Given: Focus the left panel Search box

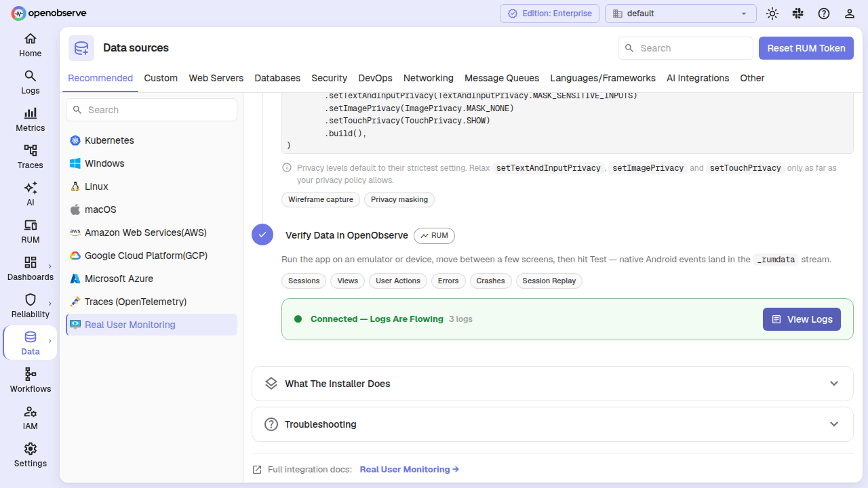Looking at the screenshot, I should [x=151, y=110].
